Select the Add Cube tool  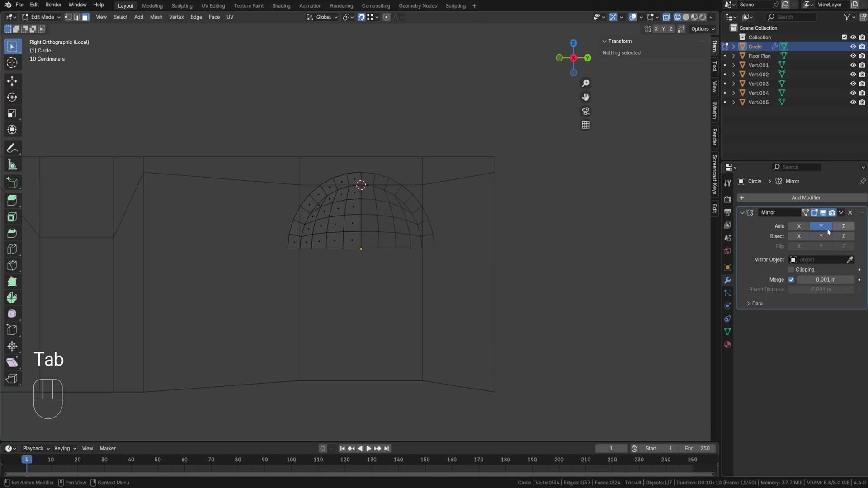pyautogui.click(x=12, y=183)
